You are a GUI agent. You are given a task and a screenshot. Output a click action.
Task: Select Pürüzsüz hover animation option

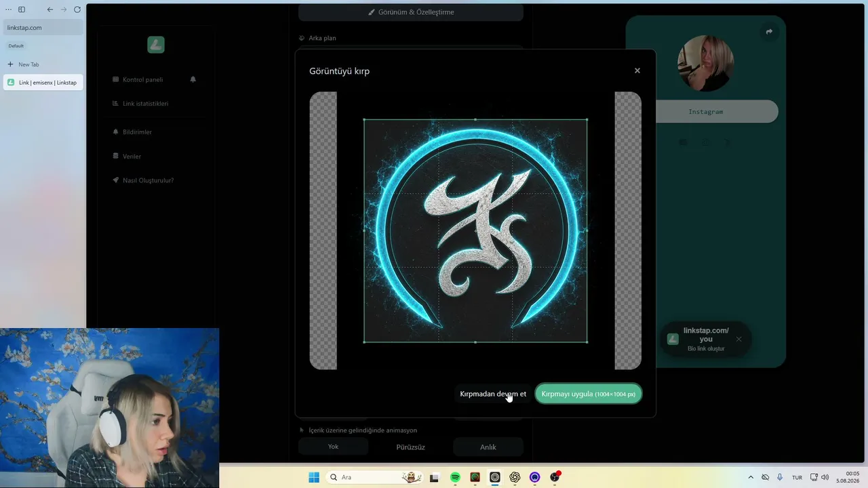click(411, 447)
